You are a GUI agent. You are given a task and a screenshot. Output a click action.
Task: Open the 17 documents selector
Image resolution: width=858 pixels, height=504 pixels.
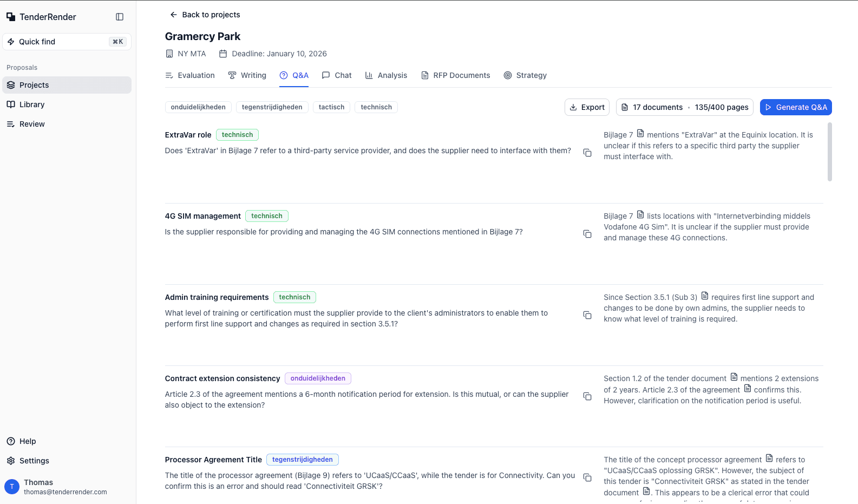pyautogui.click(x=685, y=107)
